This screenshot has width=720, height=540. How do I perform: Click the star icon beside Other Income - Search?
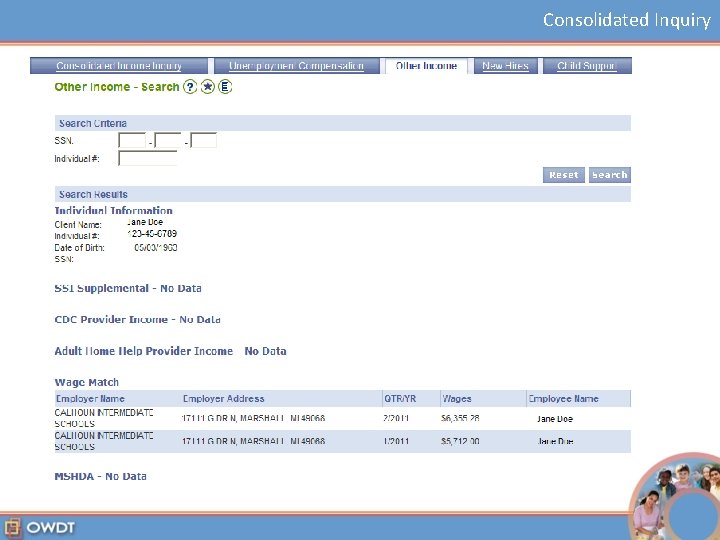(208, 87)
